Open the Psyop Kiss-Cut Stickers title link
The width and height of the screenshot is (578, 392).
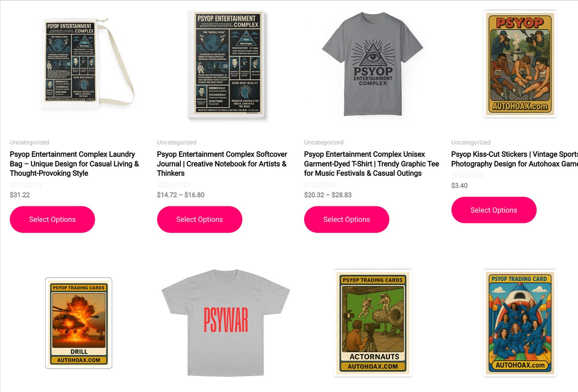coord(514,159)
